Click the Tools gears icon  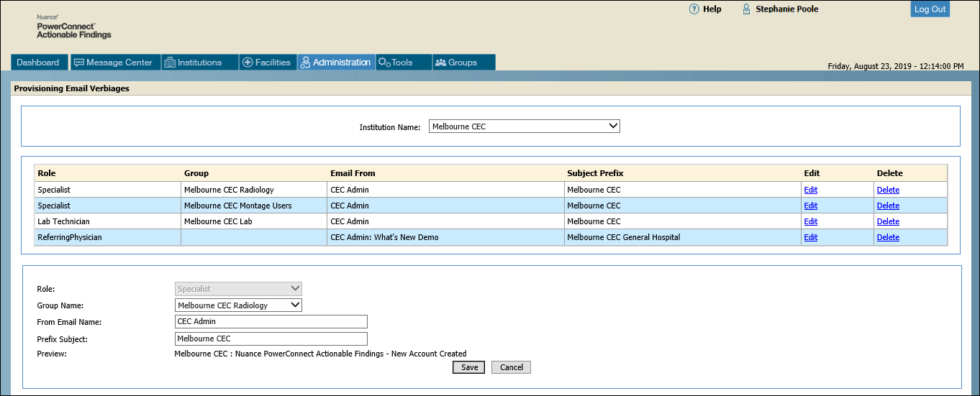coord(384,63)
